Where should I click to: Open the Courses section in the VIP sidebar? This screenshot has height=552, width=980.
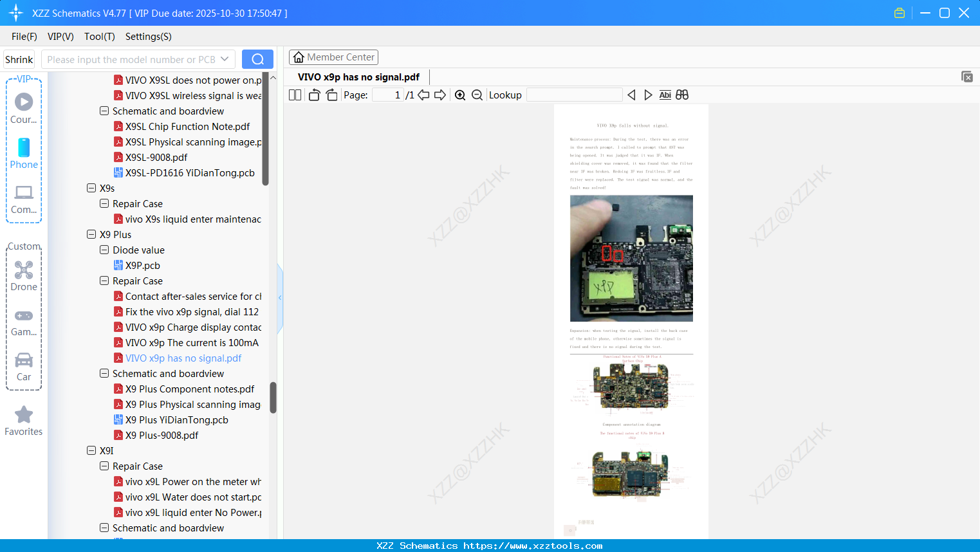[x=24, y=109]
